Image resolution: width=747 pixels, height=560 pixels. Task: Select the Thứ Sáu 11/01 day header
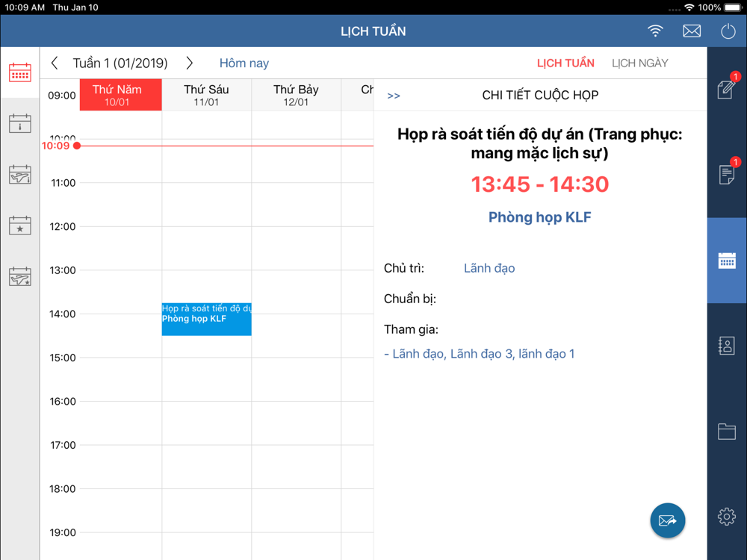pyautogui.click(x=206, y=96)
